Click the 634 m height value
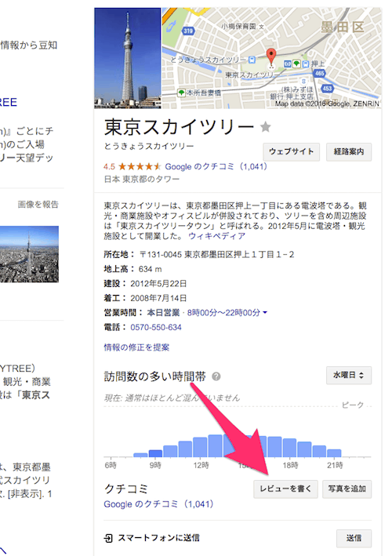Viewport: 392px width, 556px height. coord(151,269)
